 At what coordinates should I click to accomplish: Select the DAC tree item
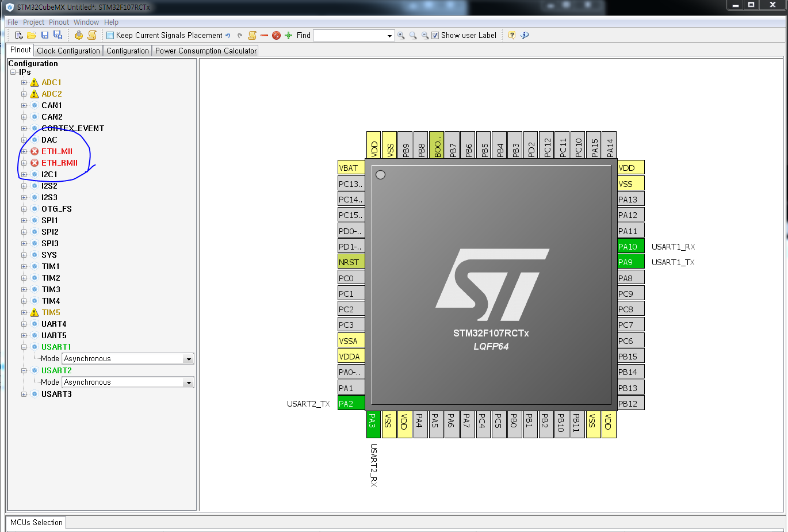pos(49,140)
